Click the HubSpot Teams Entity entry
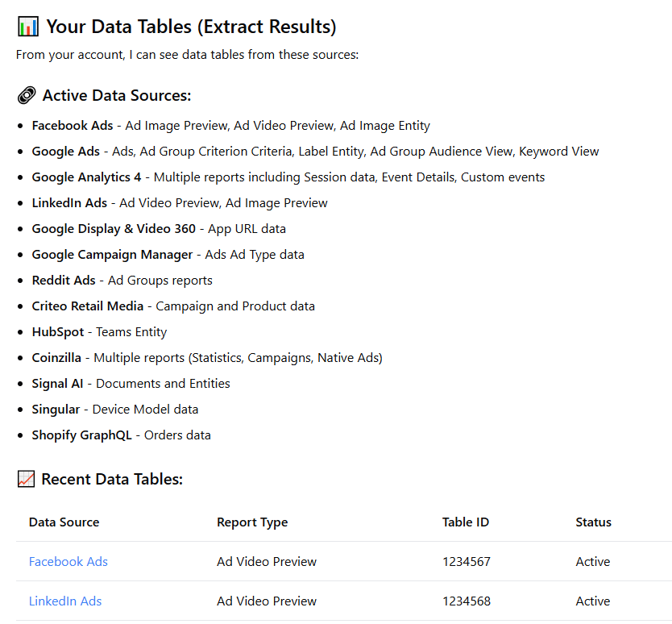This screenshot has width=672, height=624. 99,332
